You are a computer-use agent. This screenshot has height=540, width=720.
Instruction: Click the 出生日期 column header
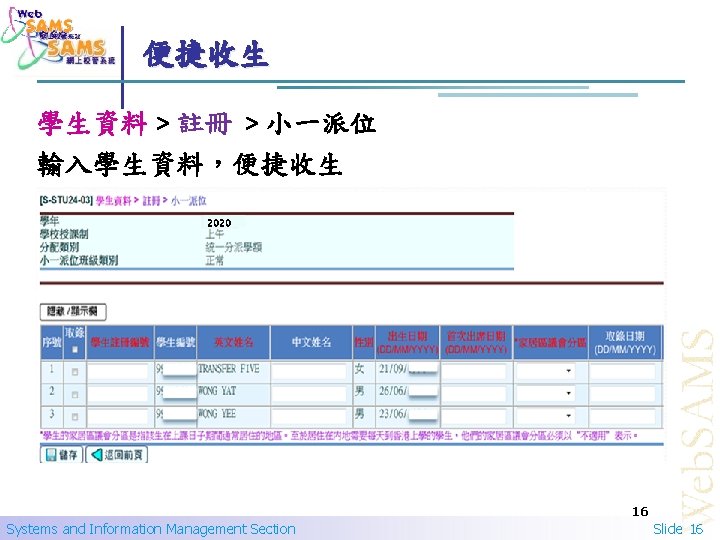[x=407, y=343]
